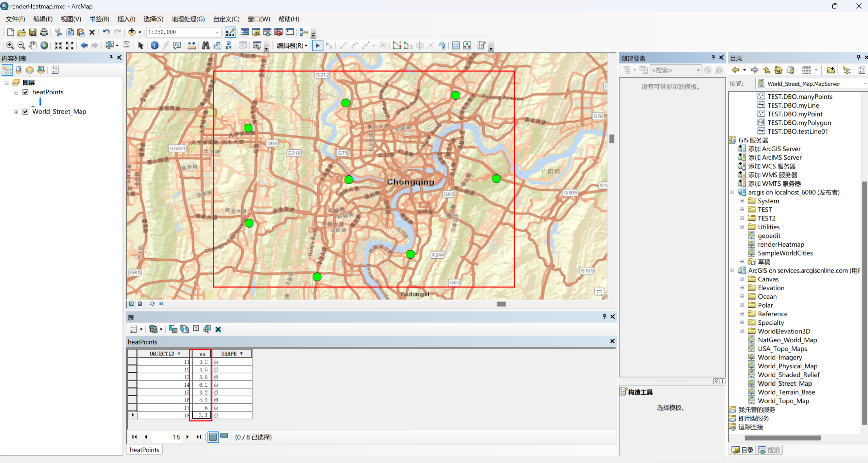Expand the Utilities folder

click(742, 227)
